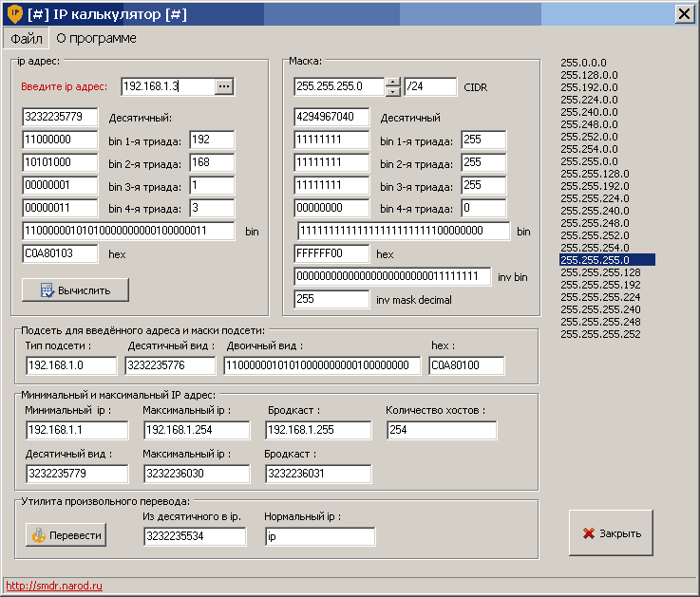This screenshot has width=700, height=597.
Task: Click the ellipsis button beside IP address
Action: 224,86
